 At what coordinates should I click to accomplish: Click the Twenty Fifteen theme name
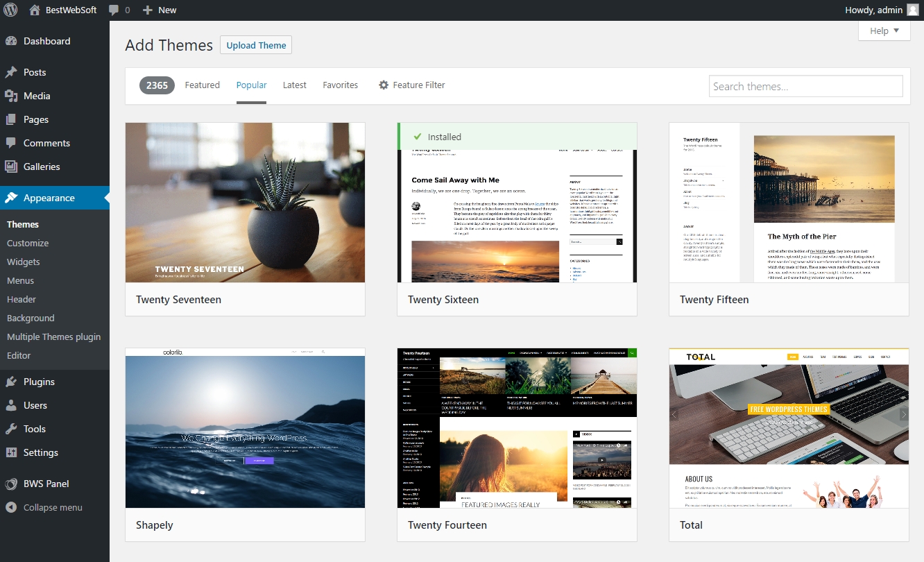point(714,300)
